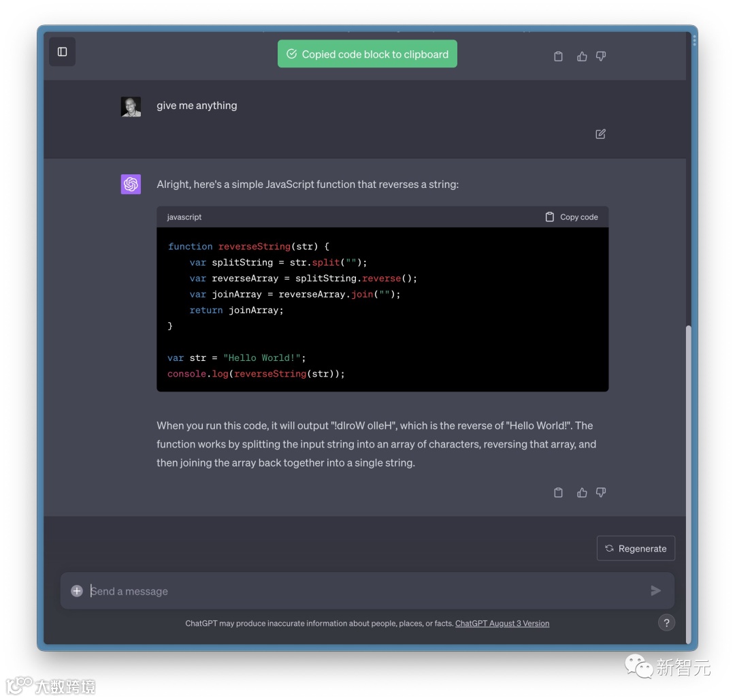Toggle the sidebar panel icon
The height and width of the screenshot is (700, 735).
click(63, 52)
